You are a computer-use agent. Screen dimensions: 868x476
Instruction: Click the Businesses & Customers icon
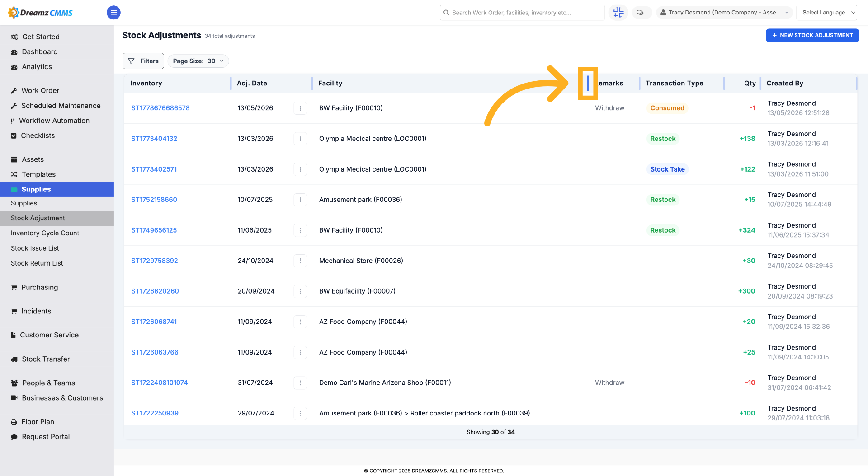pos(14,397)
